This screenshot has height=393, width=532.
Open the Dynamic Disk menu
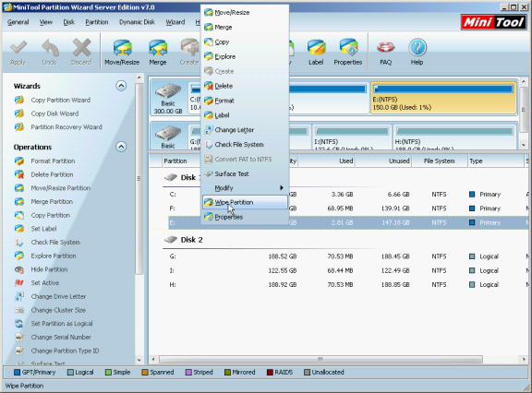137,22
